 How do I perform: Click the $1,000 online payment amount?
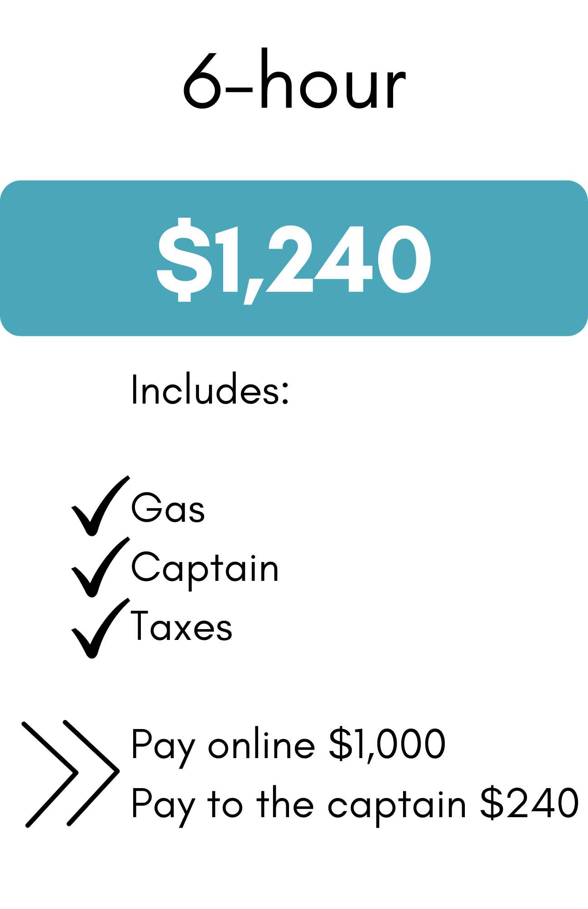387,744
